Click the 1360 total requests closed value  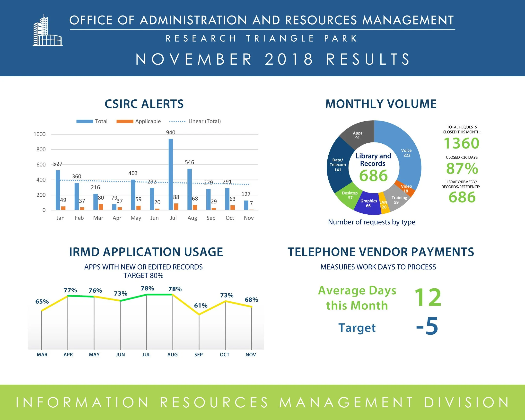point(462,143)
